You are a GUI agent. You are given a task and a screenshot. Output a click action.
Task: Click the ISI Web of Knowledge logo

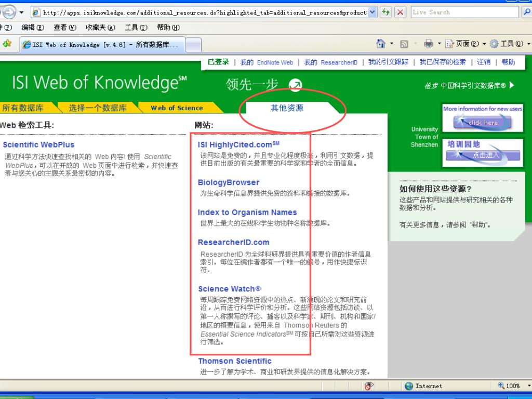99,83
